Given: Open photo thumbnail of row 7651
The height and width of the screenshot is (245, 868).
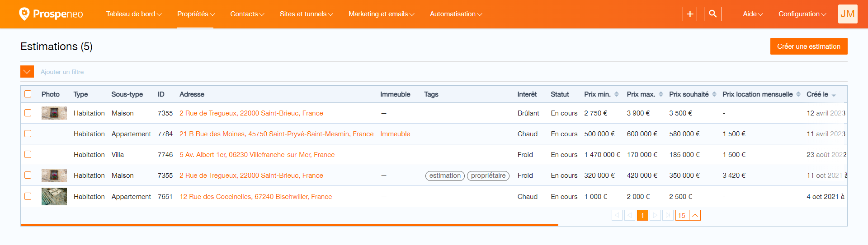Looking at the screenshot, I should [x=54, y=196].
